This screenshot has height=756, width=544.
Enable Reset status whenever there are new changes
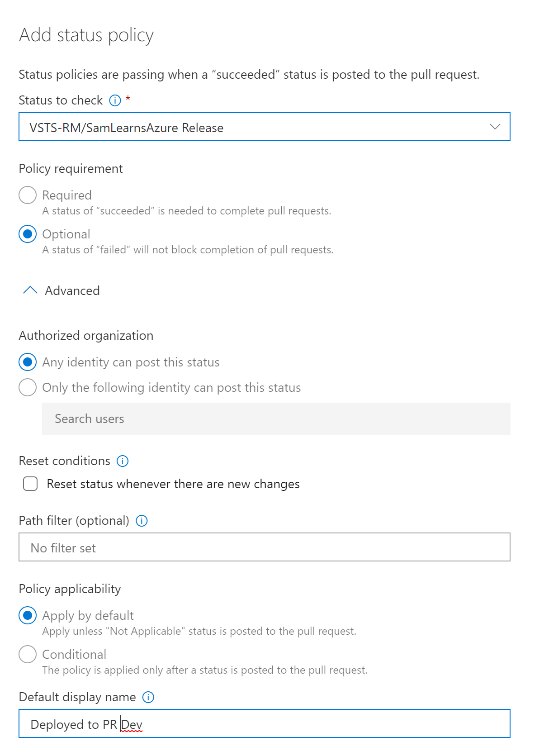coord(30,484)
